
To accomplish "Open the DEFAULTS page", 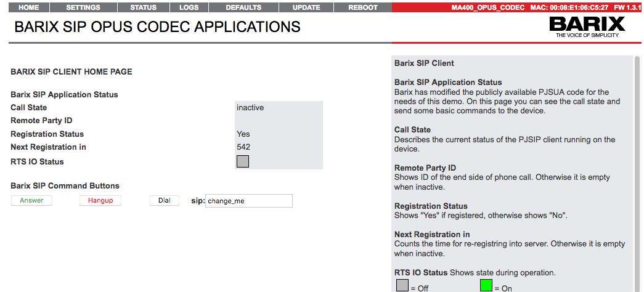I will 243,7.
